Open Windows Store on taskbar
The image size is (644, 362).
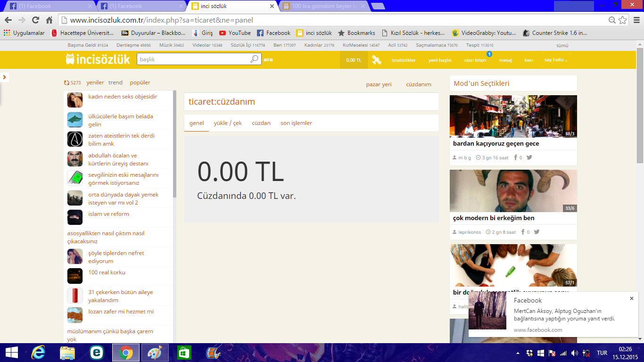click(184, 353)
